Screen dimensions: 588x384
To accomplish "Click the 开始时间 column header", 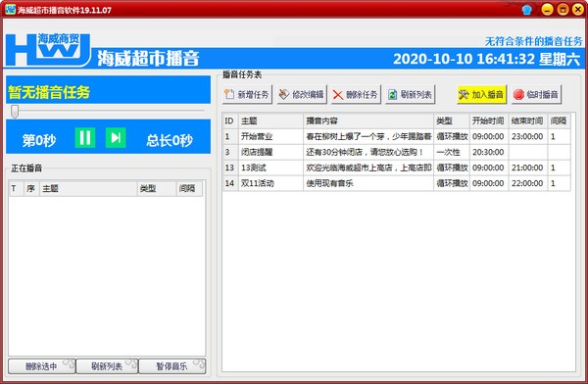I will tap(489, 120).
